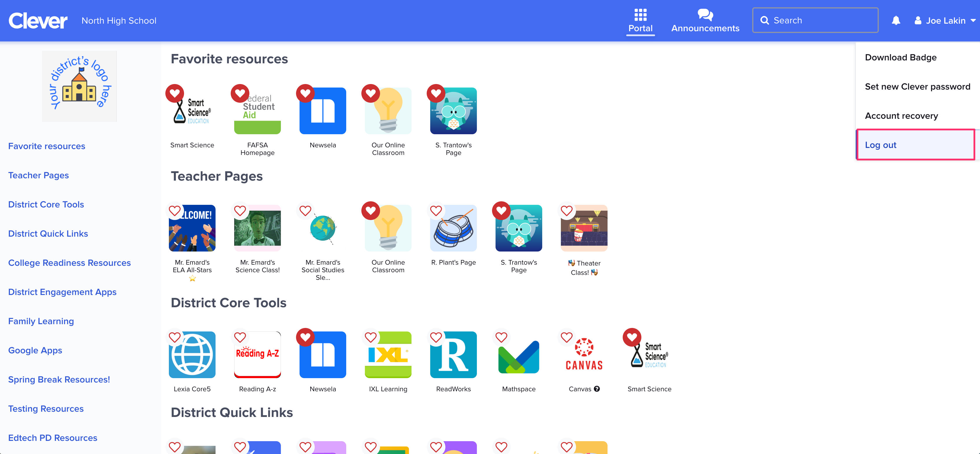This screenshot has width=980, height=454.
Task: Choose Set new Clever password
Action: pyautogui.click(x=917, y=87)
